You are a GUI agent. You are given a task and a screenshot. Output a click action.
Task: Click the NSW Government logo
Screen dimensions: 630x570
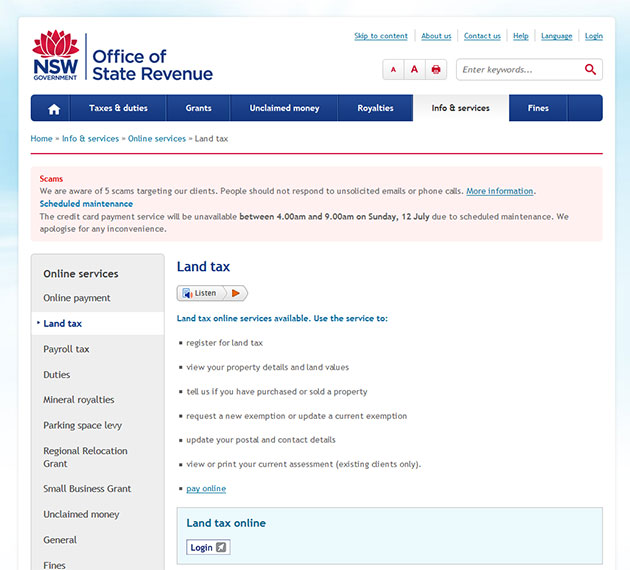click(55, 56)
